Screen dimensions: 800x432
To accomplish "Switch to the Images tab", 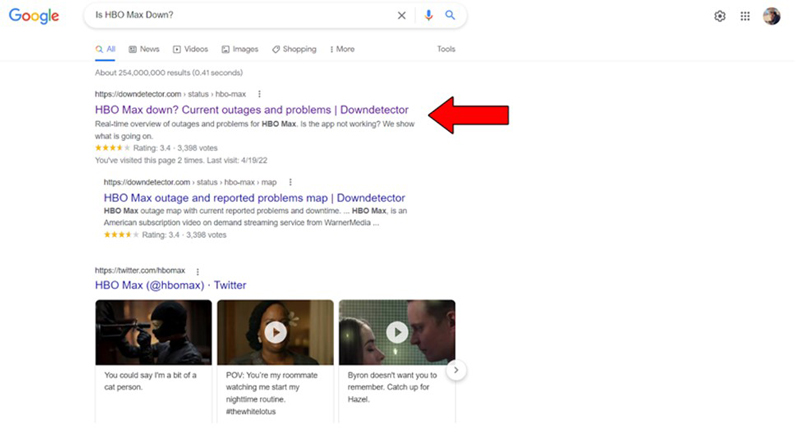I will tap(240, 49).
